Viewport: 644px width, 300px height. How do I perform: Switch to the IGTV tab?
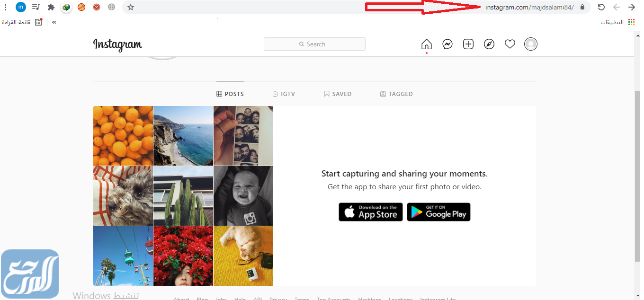pos(284,94)
